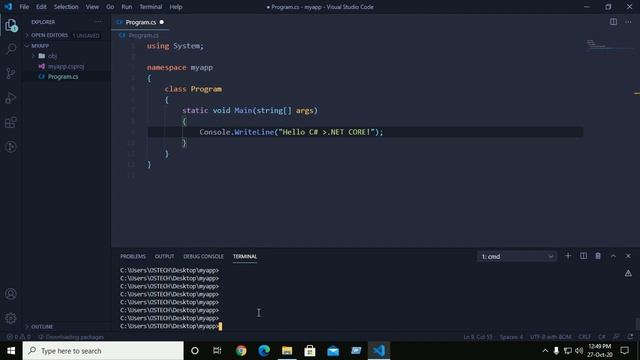Change encoding via UTF-8 with BOM
This screenshot has width=640, height=360.
pyautogui.click(x=550, y=337)
